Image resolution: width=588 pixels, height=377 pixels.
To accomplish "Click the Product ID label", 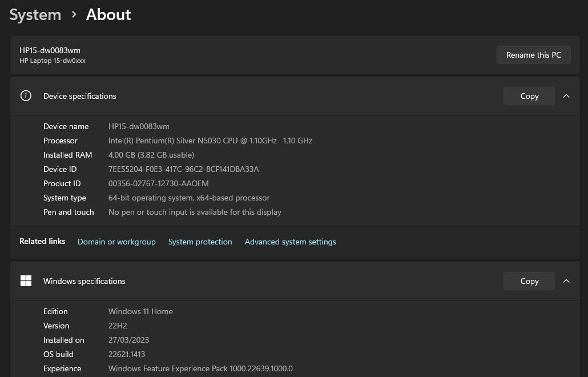I will [x=62, y=183].
